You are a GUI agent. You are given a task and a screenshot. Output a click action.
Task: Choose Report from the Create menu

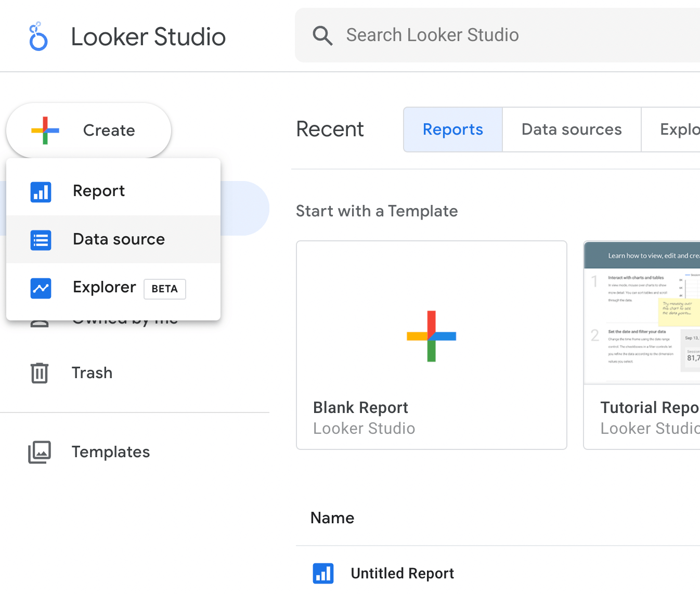[x=113, y=191]
